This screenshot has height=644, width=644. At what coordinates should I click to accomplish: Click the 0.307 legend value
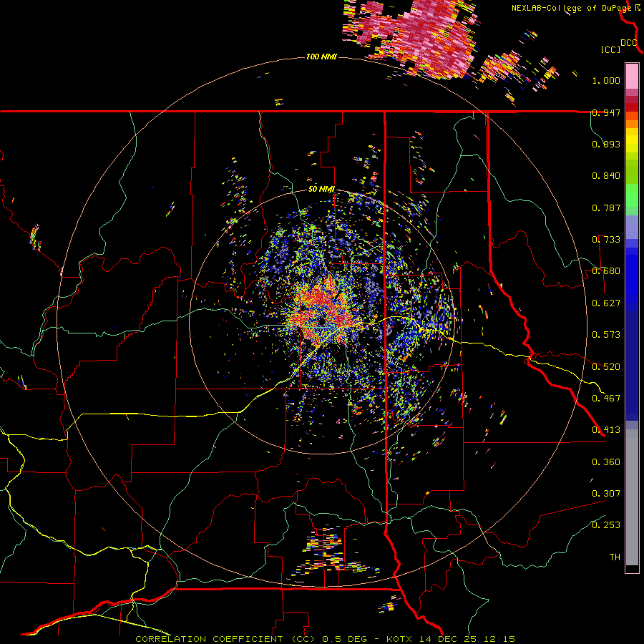[x=606, y=494]
